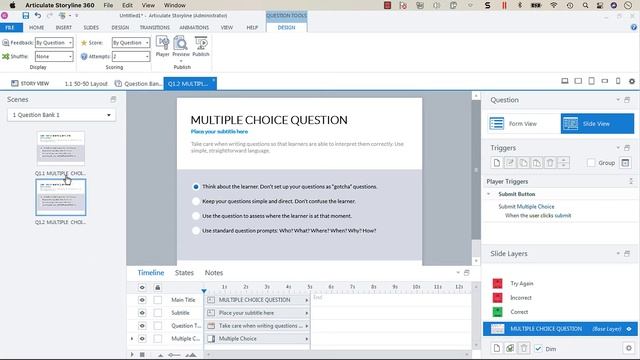This screenshot has height=360, width=640.
Task: Click the 'submit' link in trigger condition
Action: [x=563, y=216]
